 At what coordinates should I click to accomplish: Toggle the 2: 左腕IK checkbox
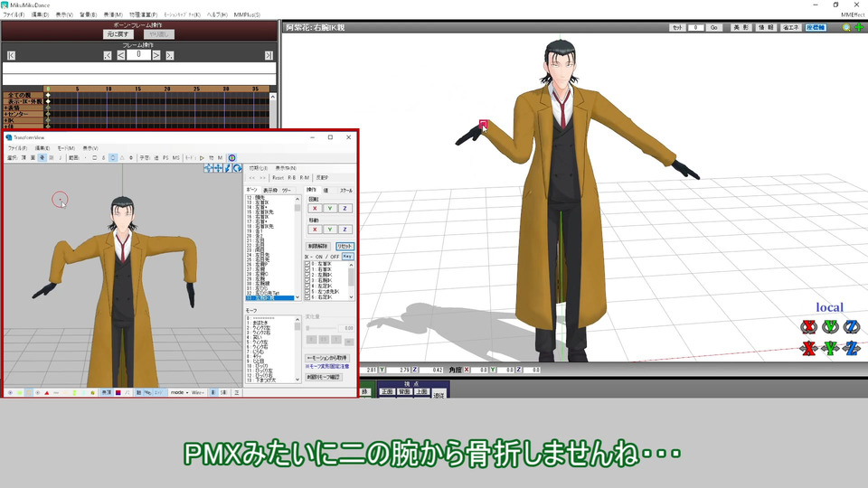pyautogui.click(x=307, y=275)
